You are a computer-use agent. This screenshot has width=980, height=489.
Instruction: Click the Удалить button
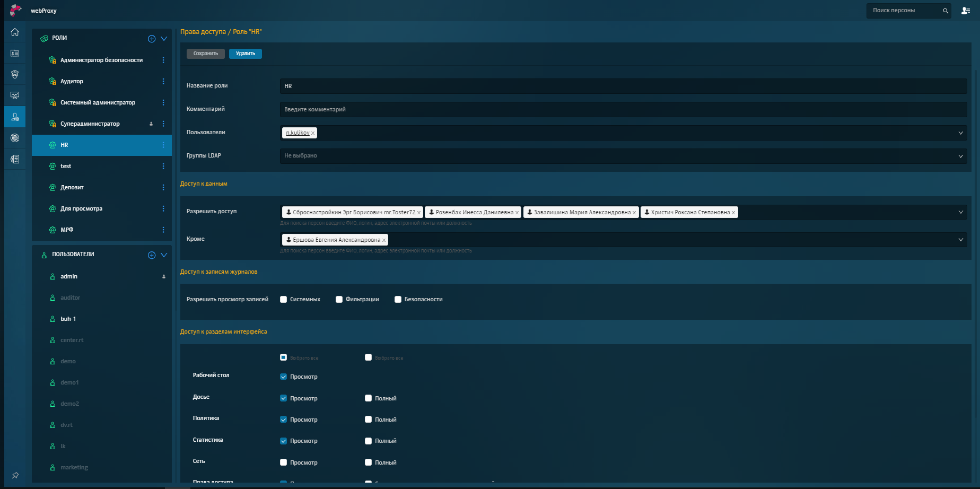[x=246, y=54]
